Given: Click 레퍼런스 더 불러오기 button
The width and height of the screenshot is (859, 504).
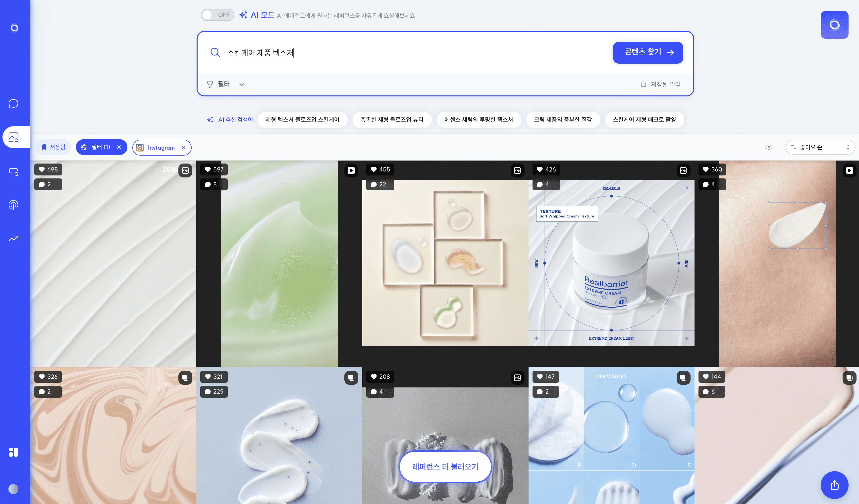Looking at the screenshot, I should [x=445, y=466].
